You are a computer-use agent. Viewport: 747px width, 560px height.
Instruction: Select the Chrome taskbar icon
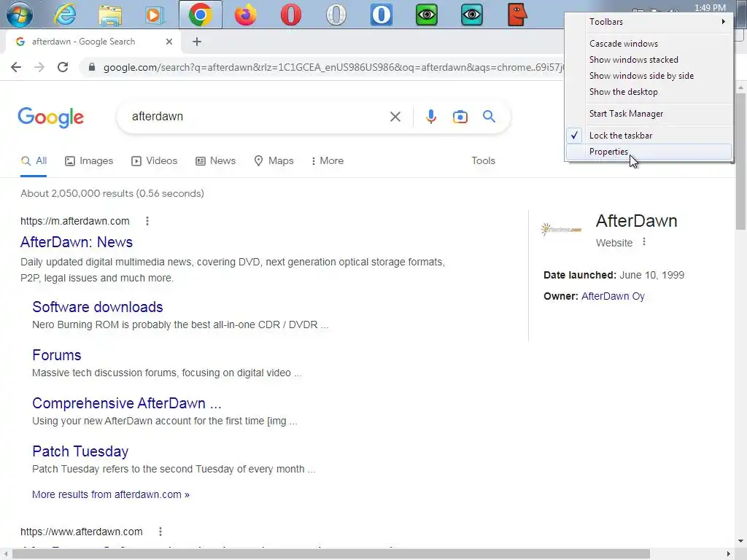[x=201, y=15]
